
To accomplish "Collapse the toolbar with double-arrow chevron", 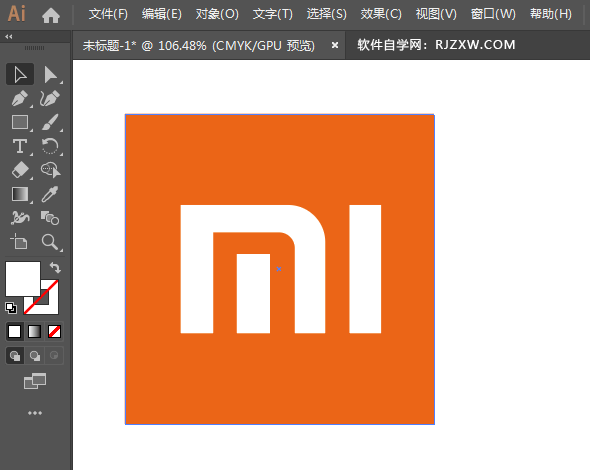I will (x=9, y=37).
